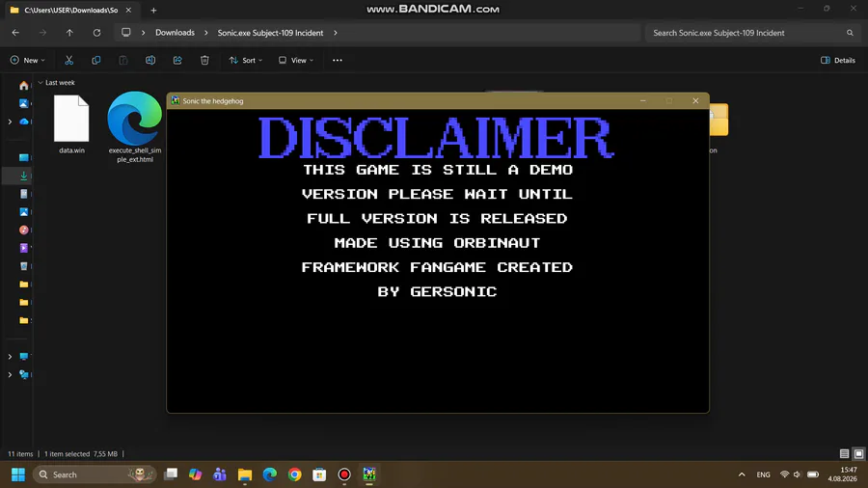Expand This PC tree node chevron

10,356
